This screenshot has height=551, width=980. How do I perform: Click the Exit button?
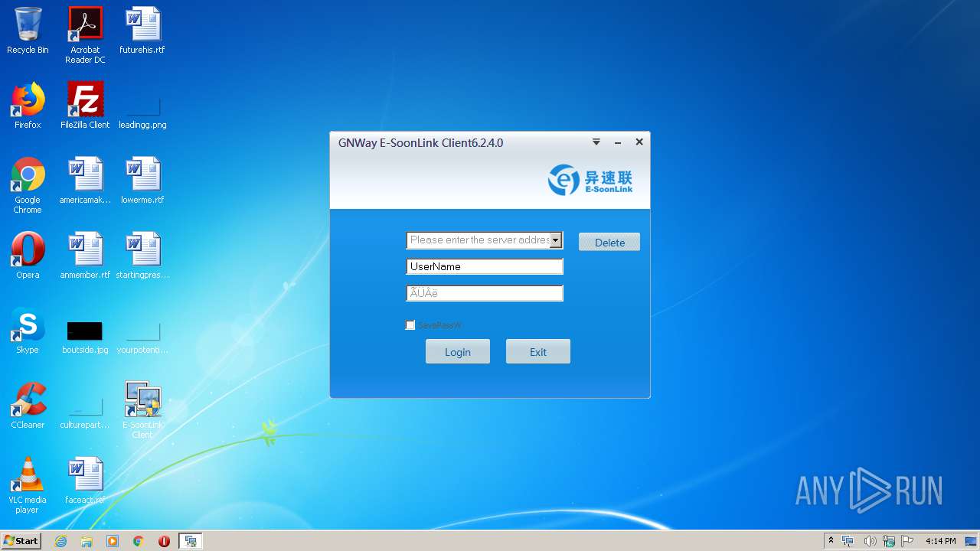(538, 352)
